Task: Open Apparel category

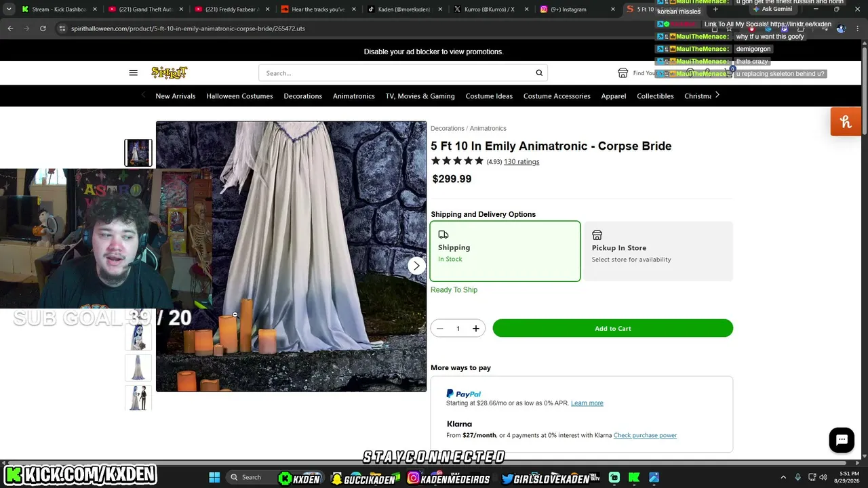Action: pos(614,96)
